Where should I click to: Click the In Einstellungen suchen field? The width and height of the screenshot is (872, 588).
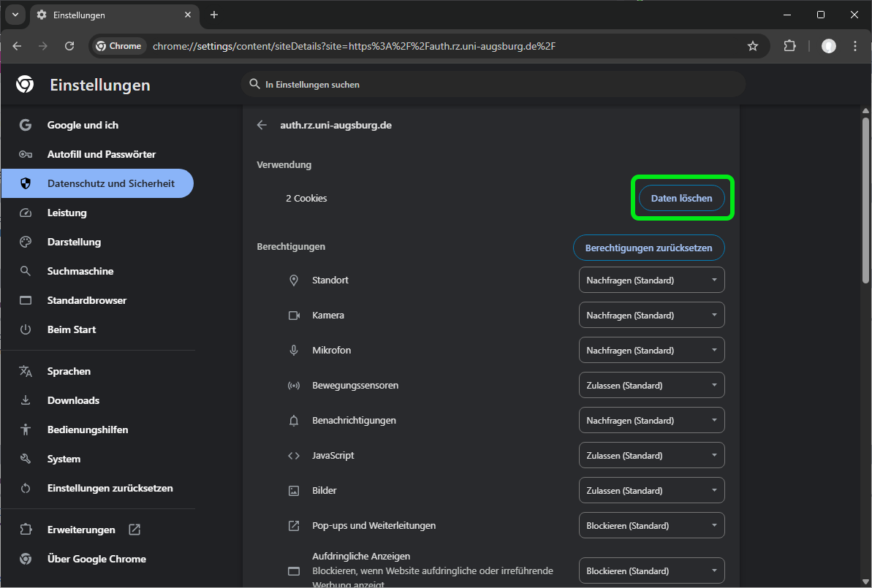point(493,84)
